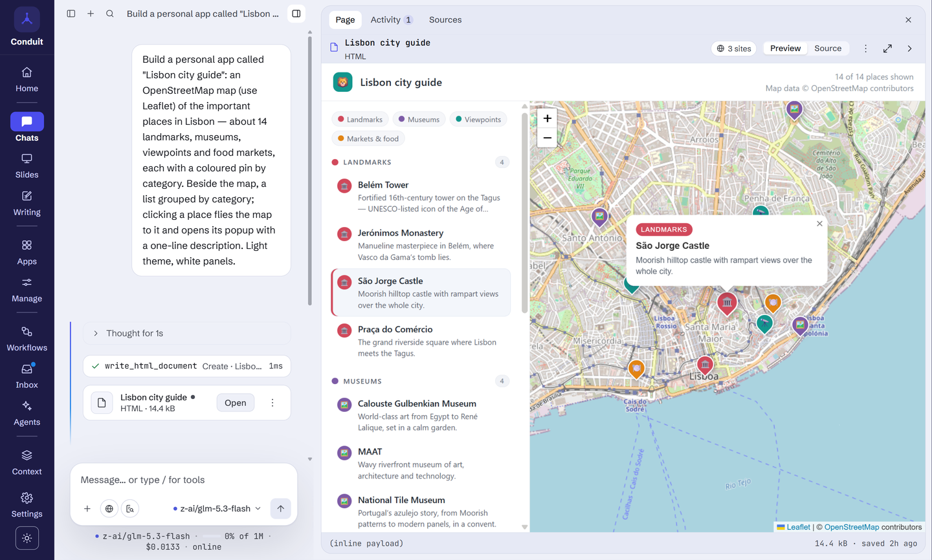Switch to the Activity tab
This screenshot has height=560, width=932.
coord(391,20)
